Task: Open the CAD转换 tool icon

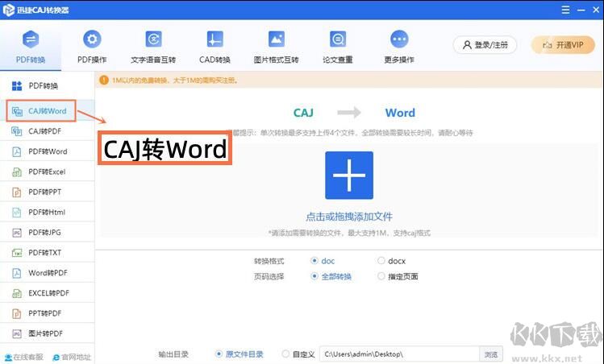Action: (x=215, y=39)
